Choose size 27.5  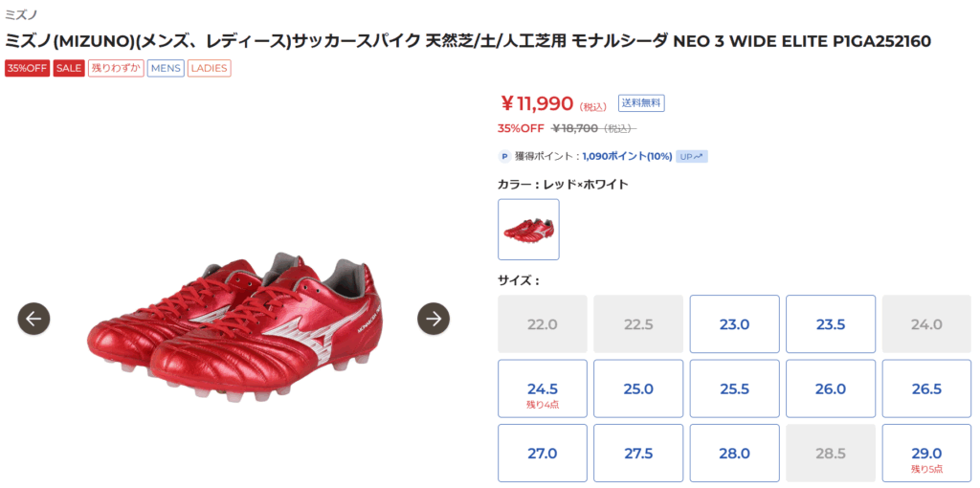pyautogui.click(x=638, y=454)
